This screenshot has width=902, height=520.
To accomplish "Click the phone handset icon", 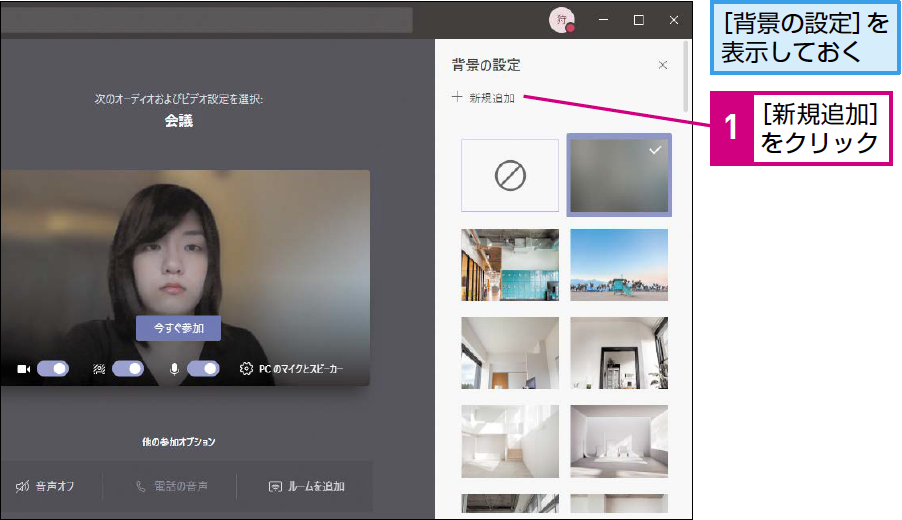I will pyautogui.click(x=141, y=487).
